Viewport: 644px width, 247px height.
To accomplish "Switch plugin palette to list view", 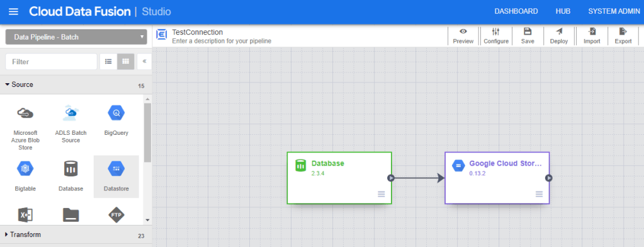I will coord(108,62).
